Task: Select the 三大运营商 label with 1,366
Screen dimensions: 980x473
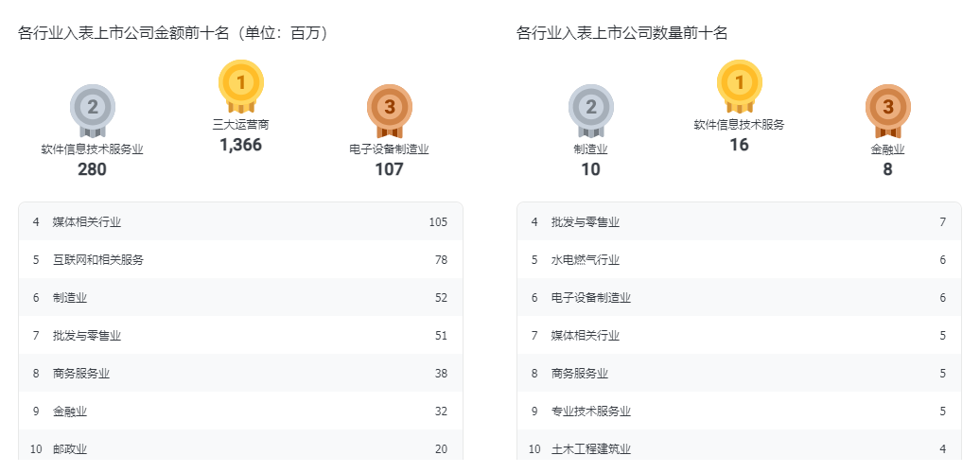Action: tap(241, 124)
